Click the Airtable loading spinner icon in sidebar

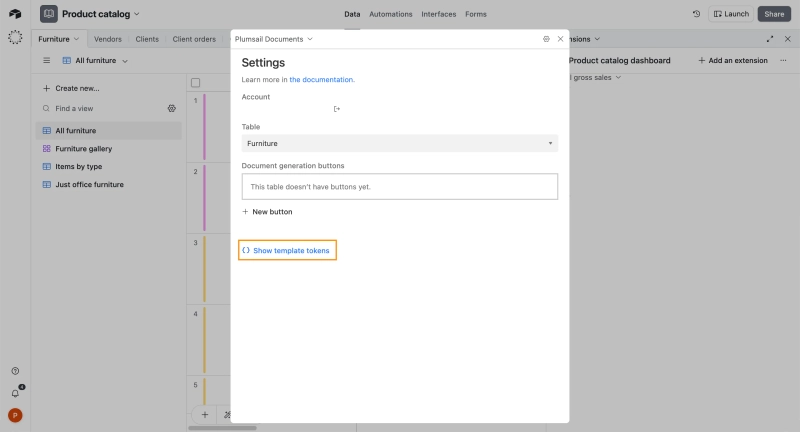15,37
